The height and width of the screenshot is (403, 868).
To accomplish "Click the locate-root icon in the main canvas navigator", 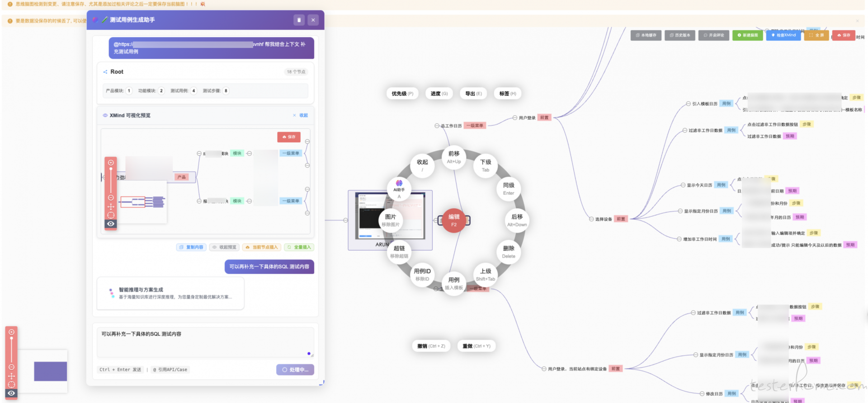I will click(12, 384).
